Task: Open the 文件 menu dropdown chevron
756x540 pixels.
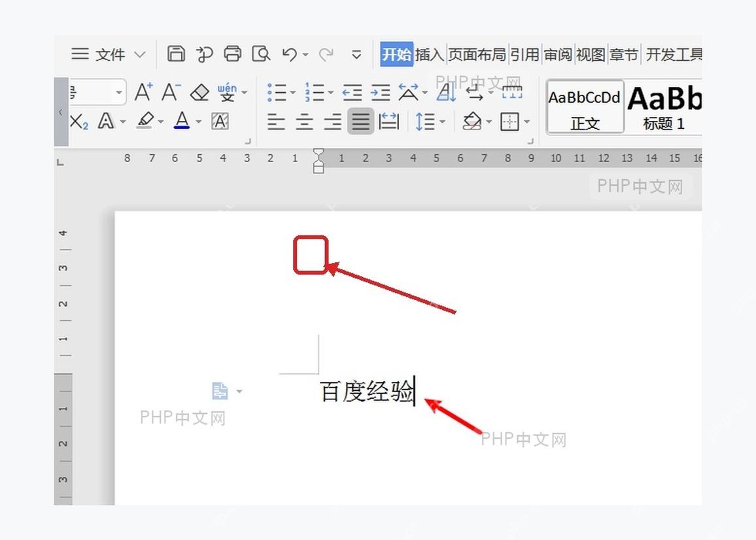Action: [x=140, y=54]
